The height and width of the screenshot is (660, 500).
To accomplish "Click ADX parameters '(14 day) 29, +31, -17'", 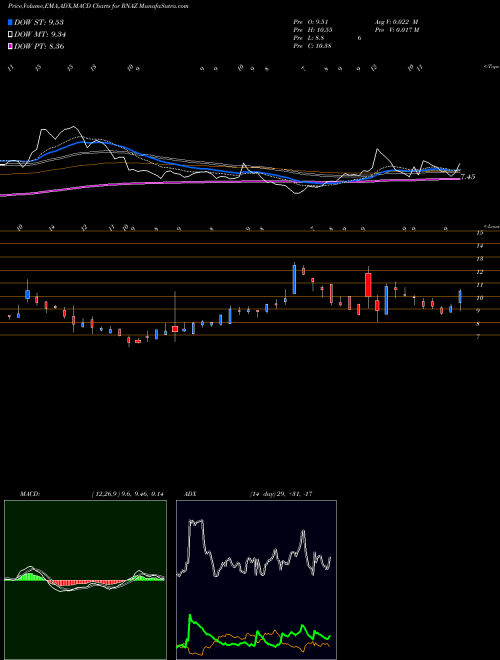I will click(x=281, y=494).
